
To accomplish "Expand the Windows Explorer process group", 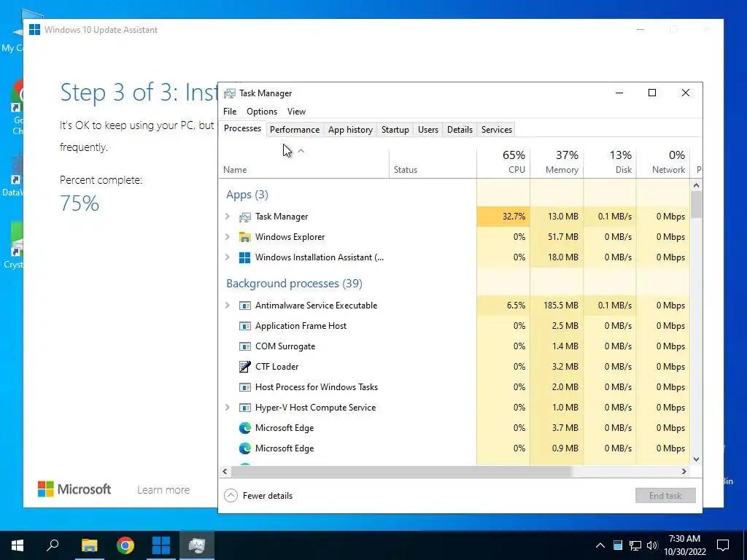I will coord(228,237).
